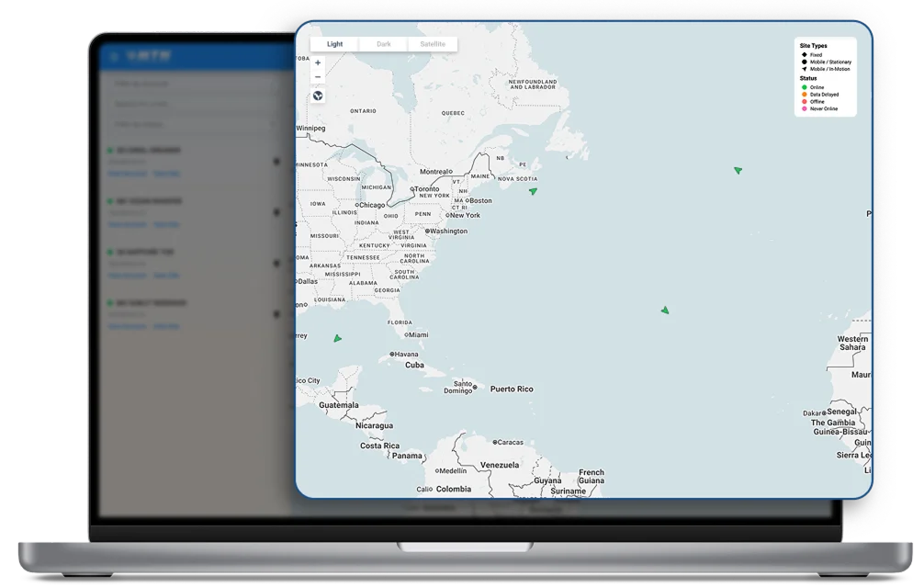Click the zoom in plus icon on the map
Screen dimensions: 924x587
click(317, 63)
